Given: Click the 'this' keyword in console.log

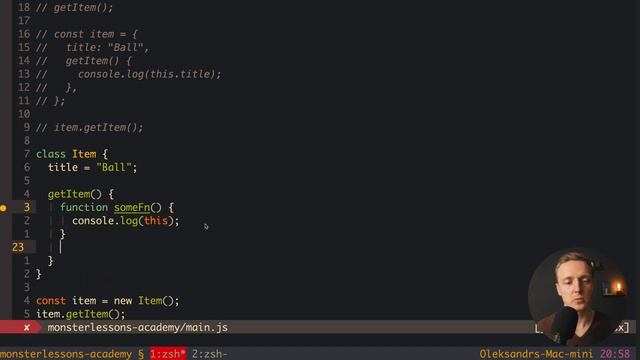Looking at the screenshot, I should click(156, 221).
